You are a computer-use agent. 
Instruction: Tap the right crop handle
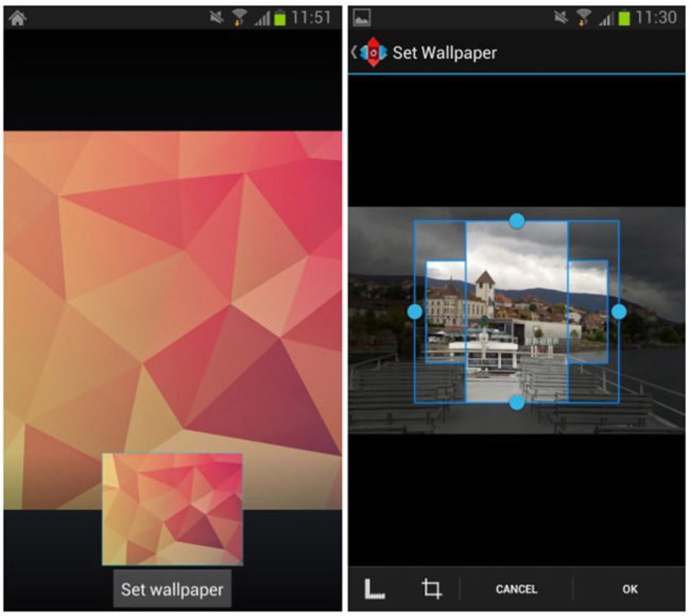pyautogui.click(x=618, y=312)
